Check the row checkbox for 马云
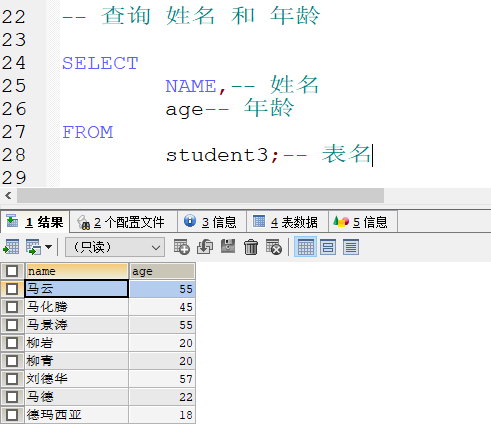Screen dimensions: 491x435 pyautogui.click(x=12, y=289)
